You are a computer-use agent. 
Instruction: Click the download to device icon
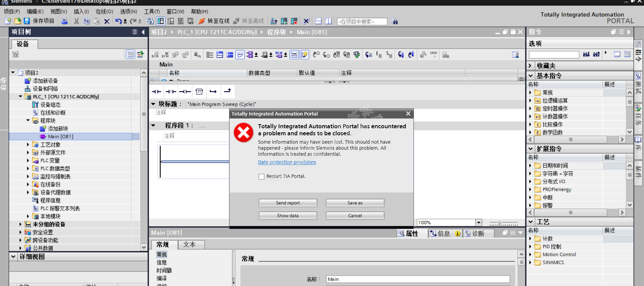(x=161, y=21)
